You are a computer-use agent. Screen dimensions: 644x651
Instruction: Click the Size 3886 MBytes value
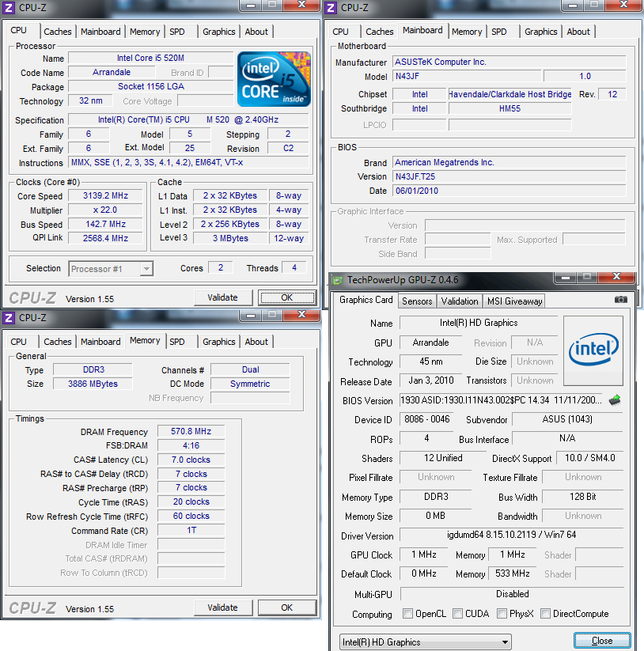pyautogui.click(x=93, y=384)
